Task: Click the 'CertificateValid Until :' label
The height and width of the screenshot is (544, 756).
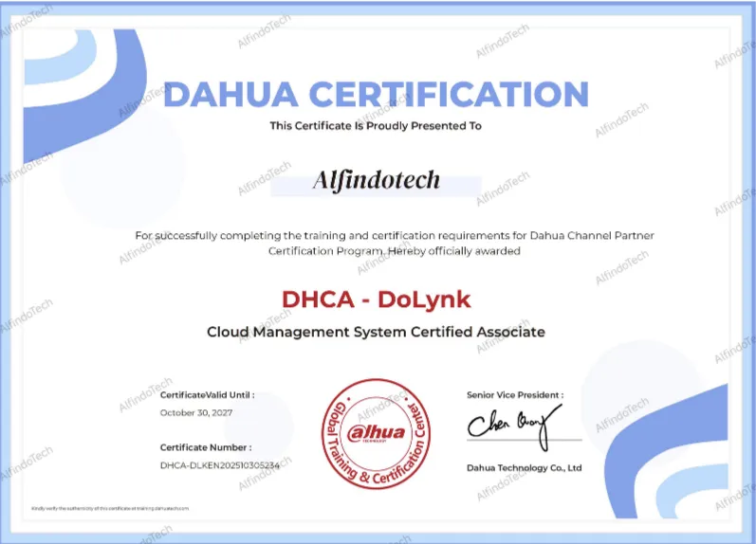Action: tap(208, 395)
